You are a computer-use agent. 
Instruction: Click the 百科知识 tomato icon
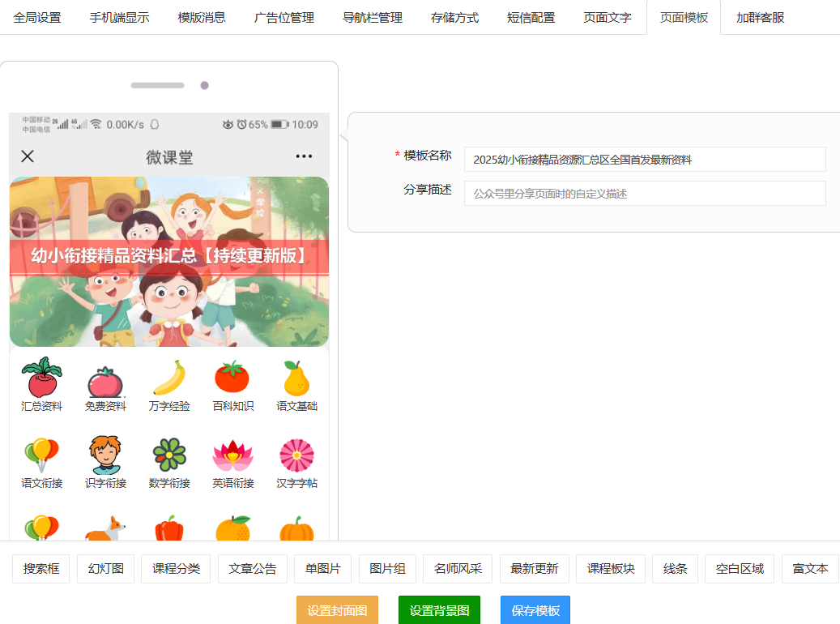pyautogui.click(x=232, y=378)
